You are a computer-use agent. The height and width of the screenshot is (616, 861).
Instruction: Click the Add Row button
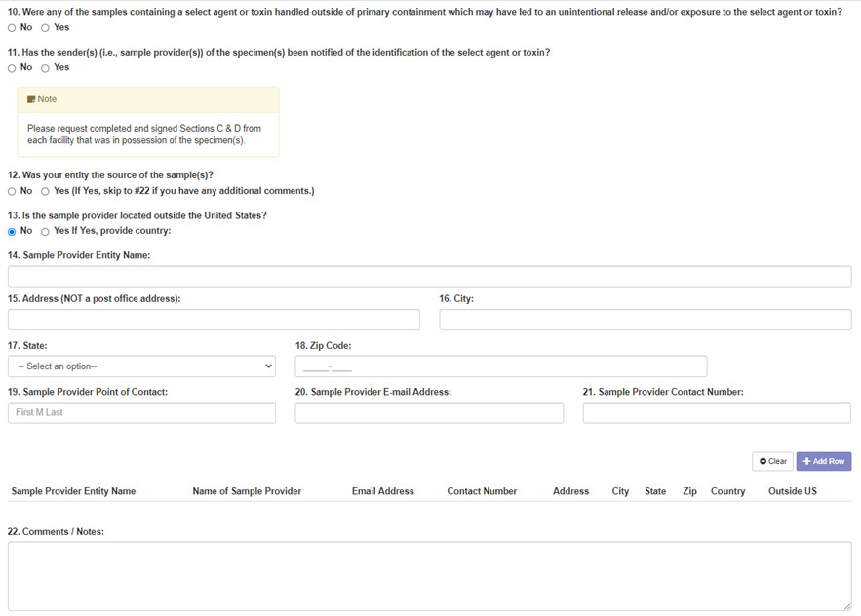(824, 461)
